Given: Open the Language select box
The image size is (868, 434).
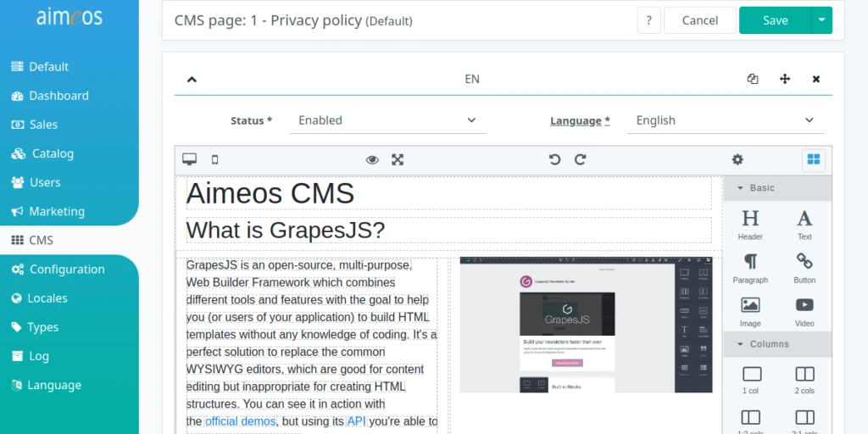Looking at the screenshot, I should (x=726, y=120).
